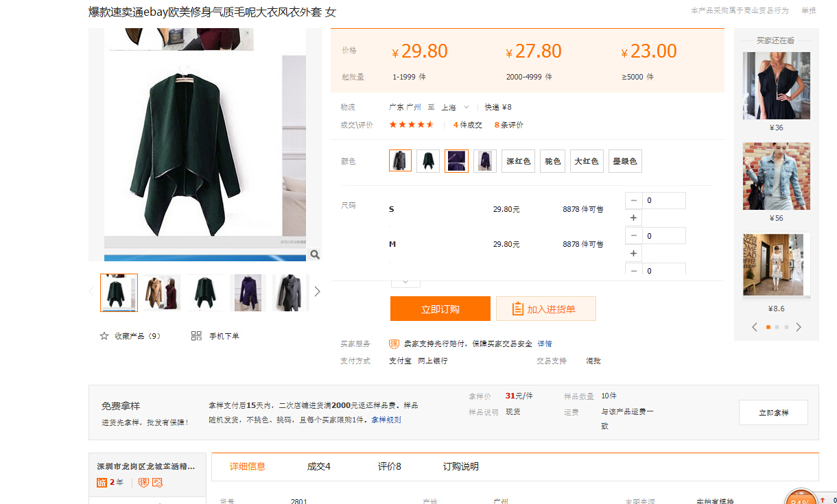Screen dimensions: 837x504
Task: Click the QR code icon for mobile ordering
Action: click(197, 336)
